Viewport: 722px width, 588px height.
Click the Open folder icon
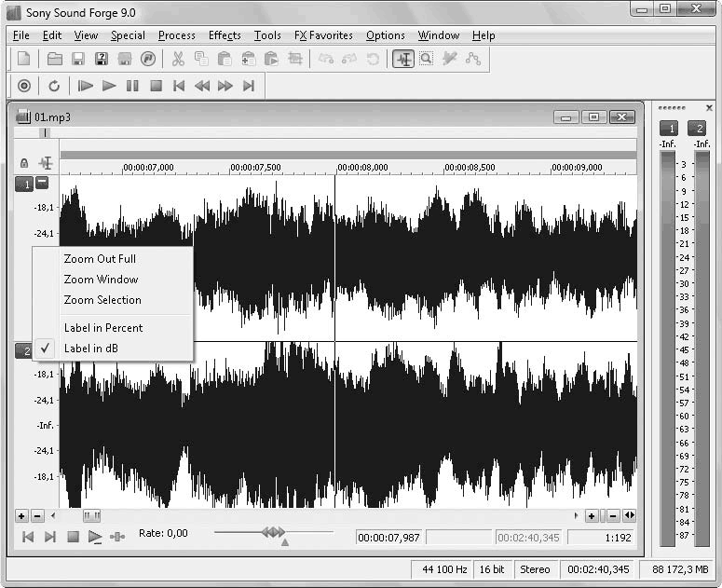[55, 59]
